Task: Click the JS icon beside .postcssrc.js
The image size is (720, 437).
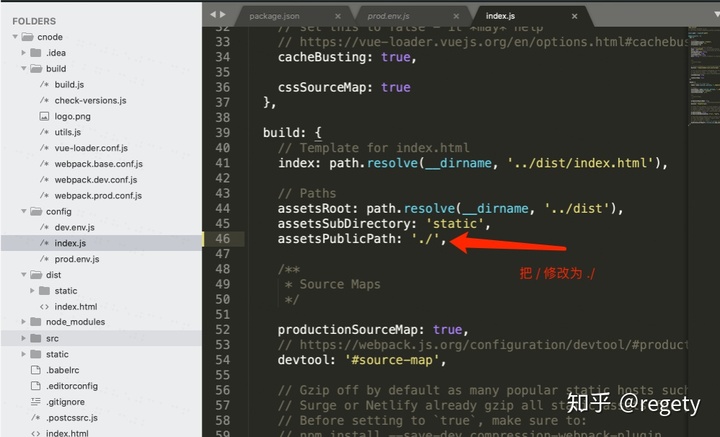Action: (x=36, y=418)
